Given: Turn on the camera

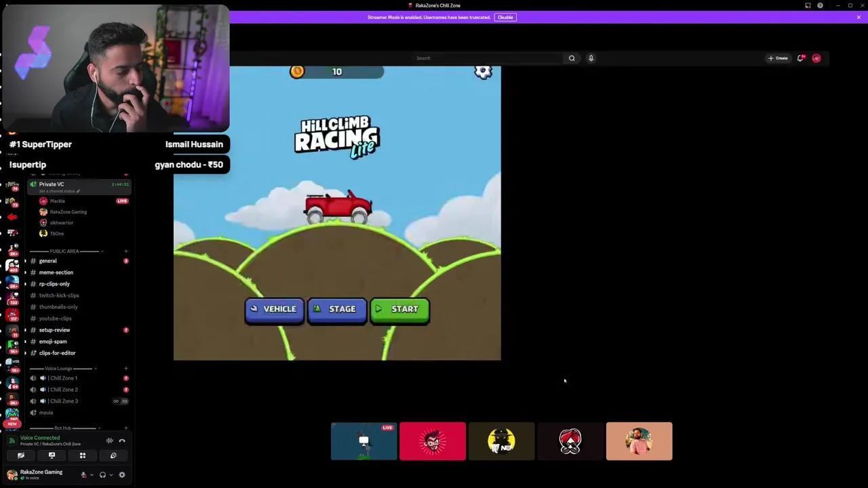Looking at the screenshot, I should 21,455.
